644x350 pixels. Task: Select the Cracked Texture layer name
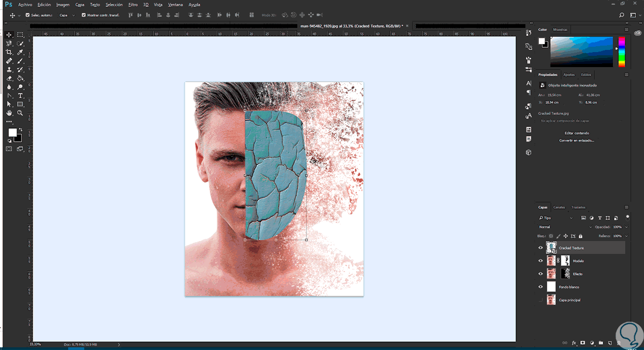(x=571, y=248)
